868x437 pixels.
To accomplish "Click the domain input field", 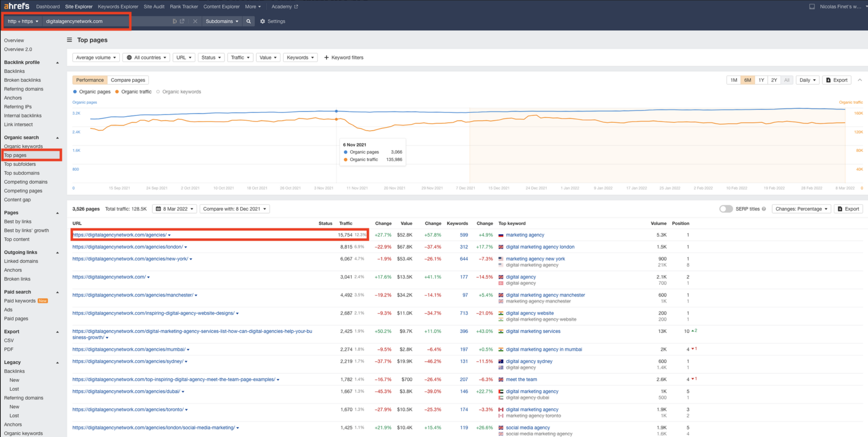I will (x=107, y=21).
